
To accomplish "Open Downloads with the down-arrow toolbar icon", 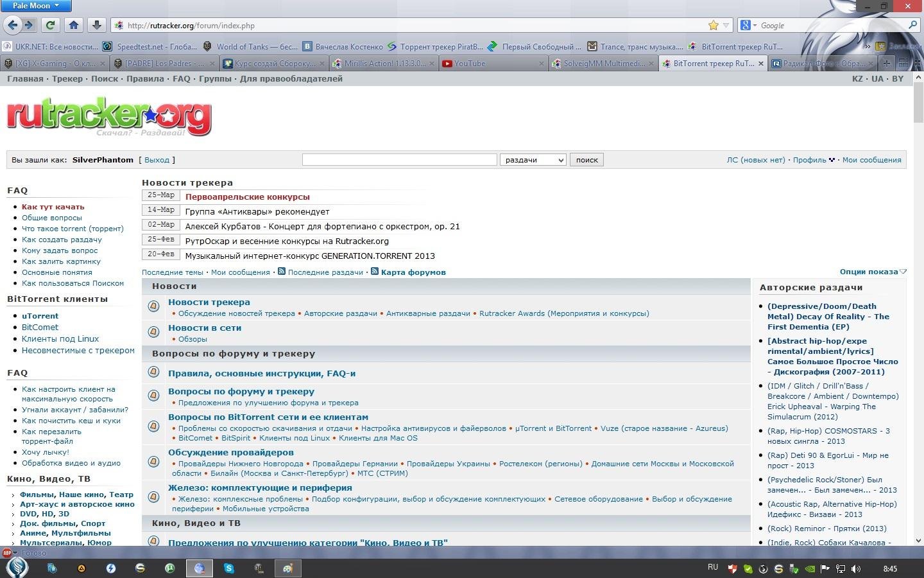I will [96, 25].
